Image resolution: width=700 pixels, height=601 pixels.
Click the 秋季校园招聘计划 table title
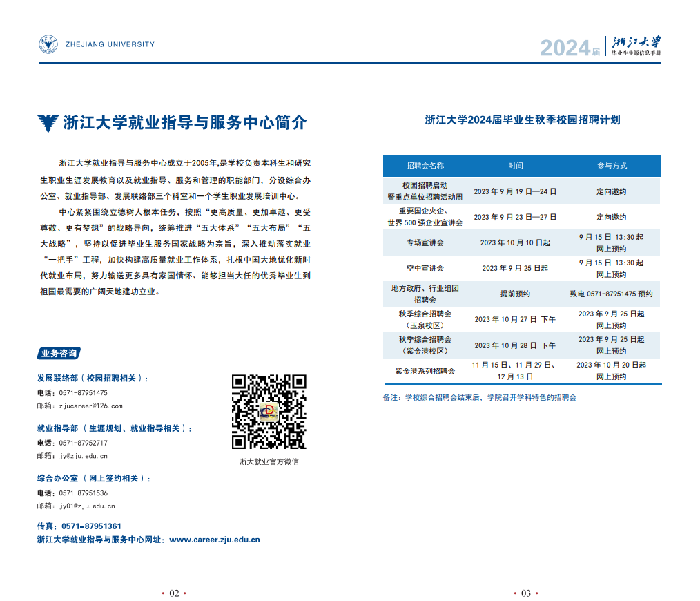(523, 120)
